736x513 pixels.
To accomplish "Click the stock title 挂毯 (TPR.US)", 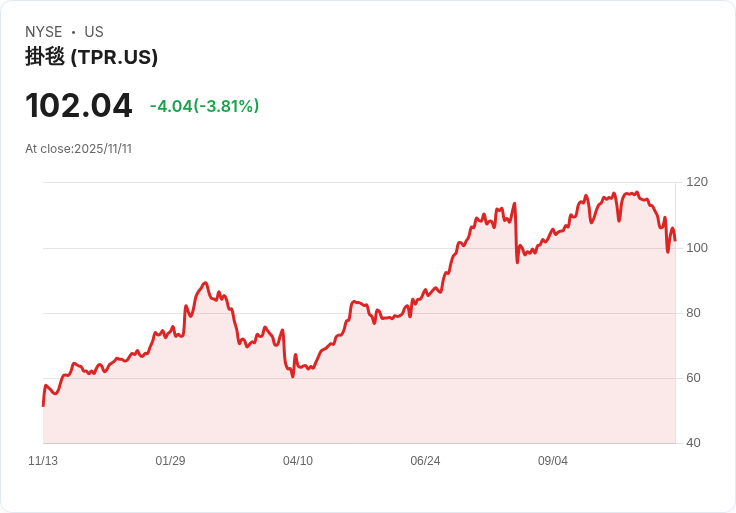I will tap(91, 57).
